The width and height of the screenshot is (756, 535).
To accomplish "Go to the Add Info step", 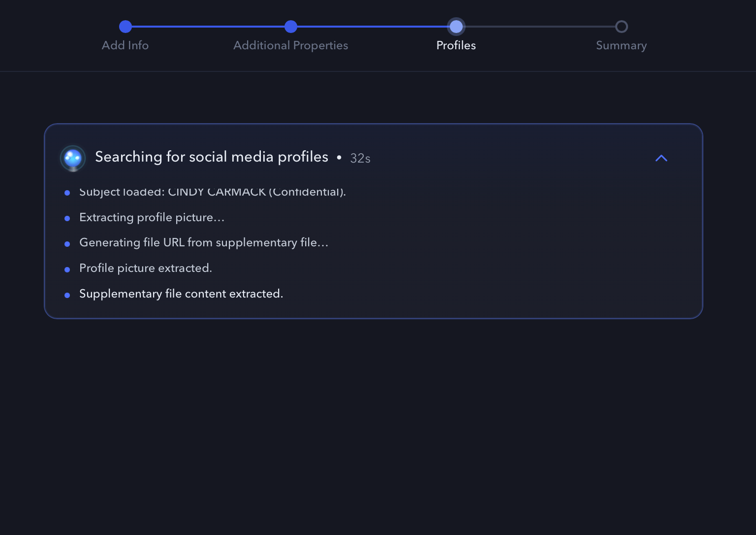I will [x=125, y=45].
